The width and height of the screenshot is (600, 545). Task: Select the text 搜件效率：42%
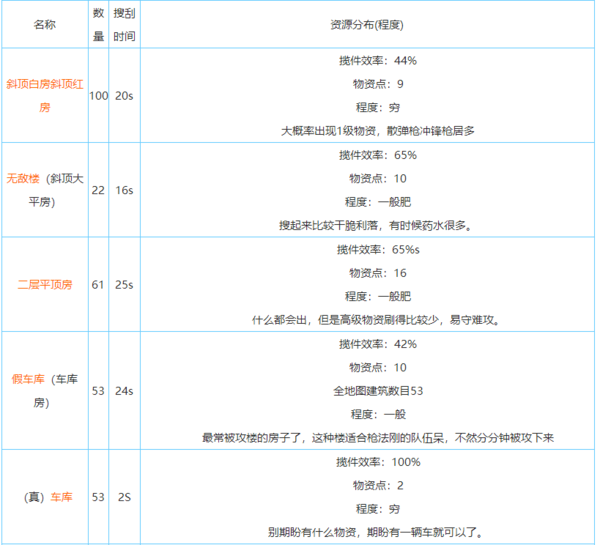click(378, 344)
